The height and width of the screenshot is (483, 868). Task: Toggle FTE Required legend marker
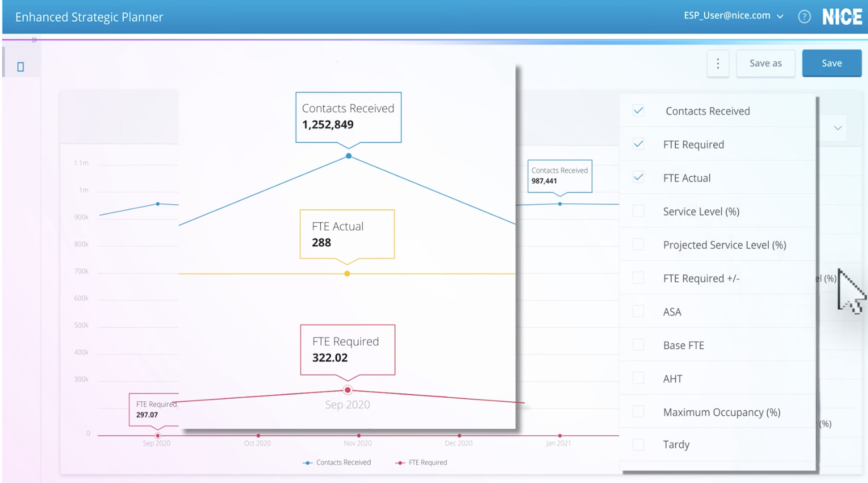click(400, 463)
